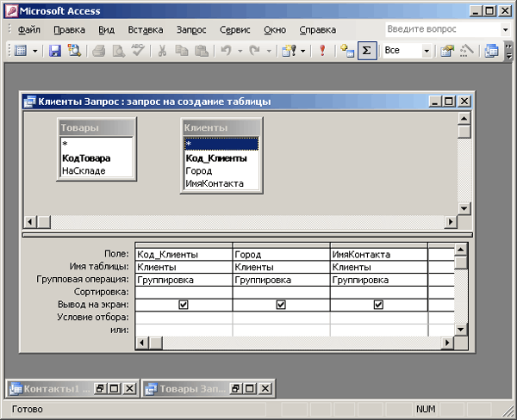Open the Окно menu
Screen dimensions: 517x420
(275, 29)
